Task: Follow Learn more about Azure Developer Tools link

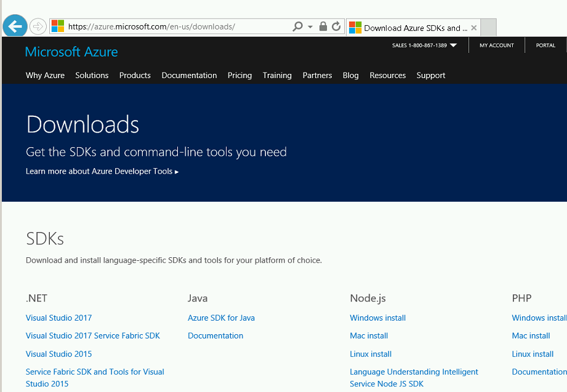Action: pos(102,171)
